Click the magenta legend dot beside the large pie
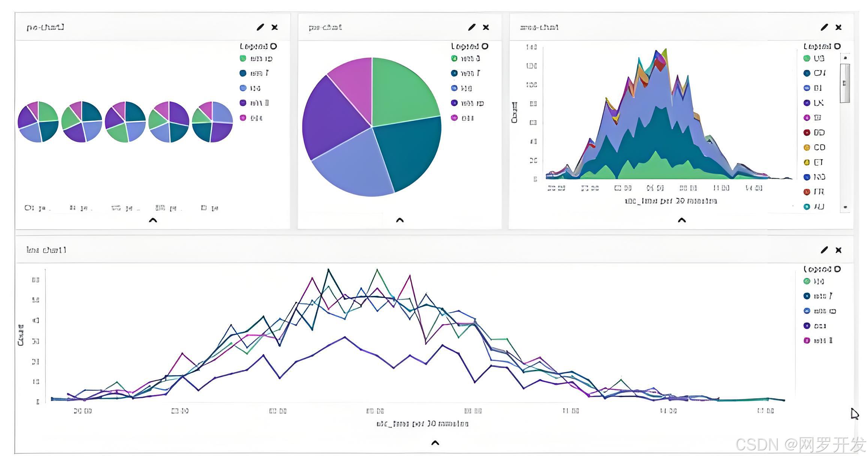 click(454, 118)
